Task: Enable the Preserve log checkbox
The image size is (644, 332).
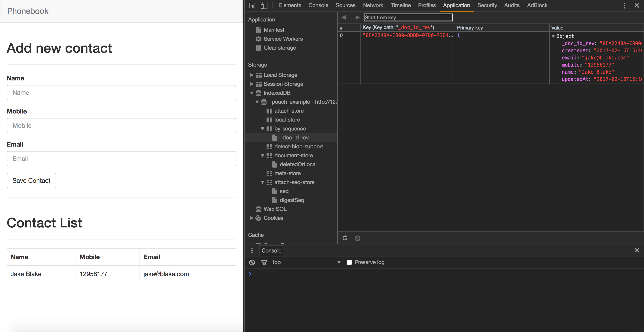Action: pos(349,262)
